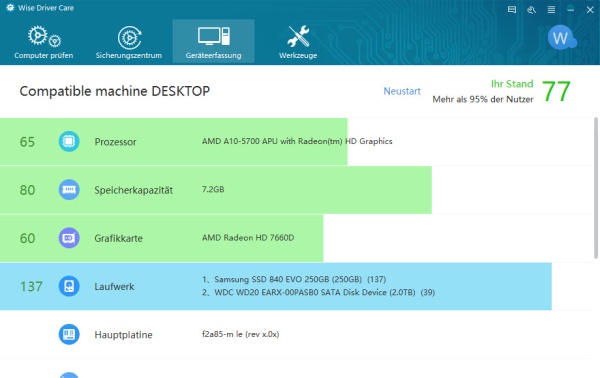This screenshot has width=600, height=378.
Task: Open the Computer prüfen tab
Action: pos(44,42)
